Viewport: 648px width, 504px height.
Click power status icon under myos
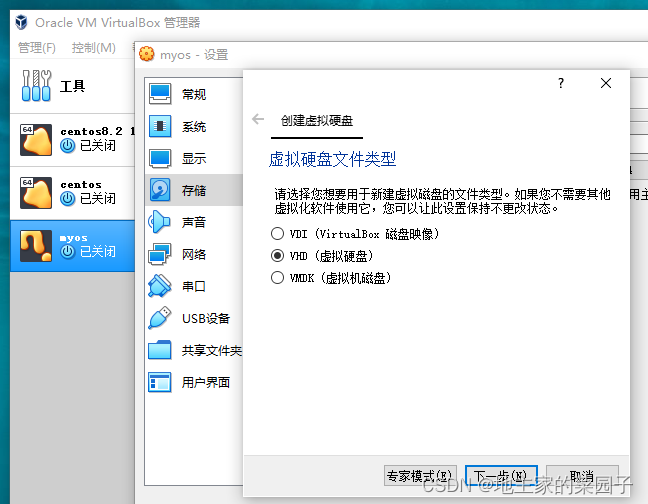point(67,252)
